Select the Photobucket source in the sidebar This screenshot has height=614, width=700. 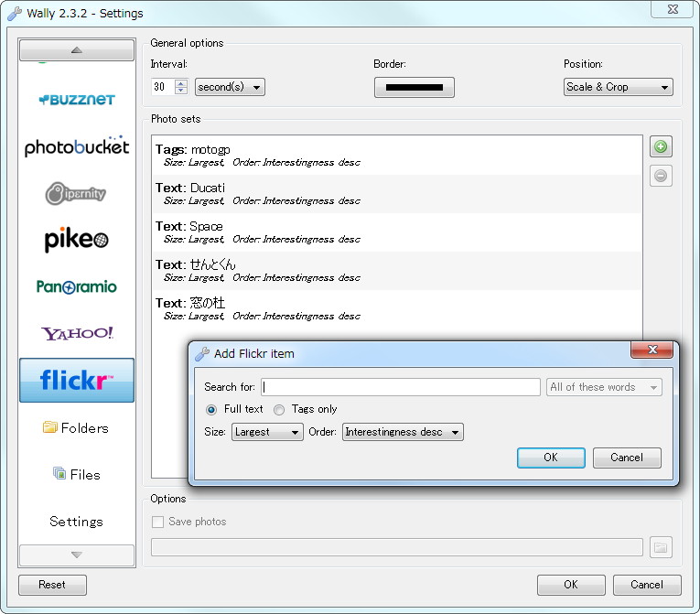tap(77, 146)
